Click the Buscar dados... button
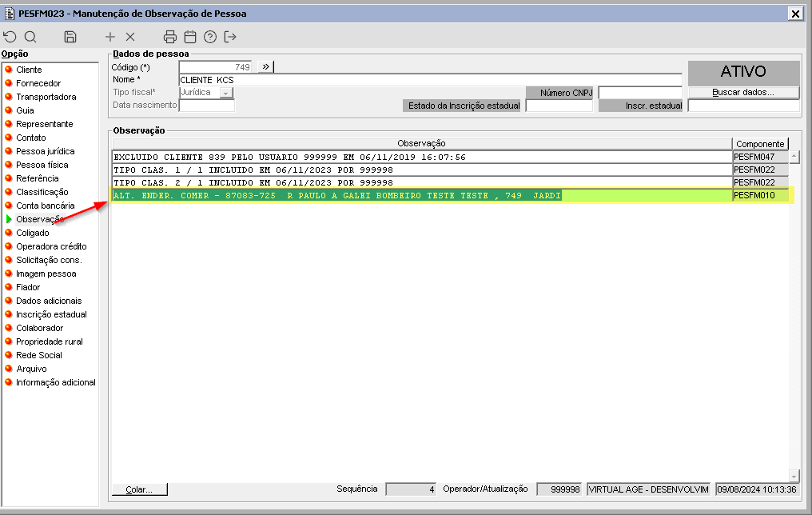This screenshot has height=515, width=812. (x=743, y=92)
